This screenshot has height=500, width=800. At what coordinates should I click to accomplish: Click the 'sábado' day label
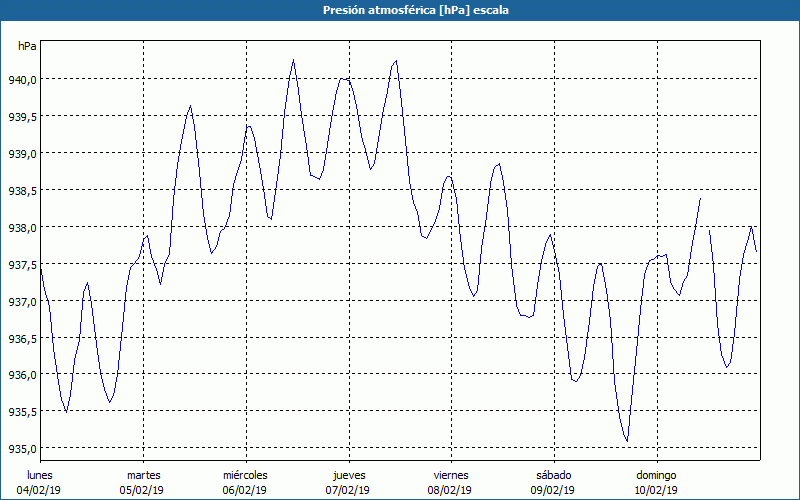coord(554,475)
